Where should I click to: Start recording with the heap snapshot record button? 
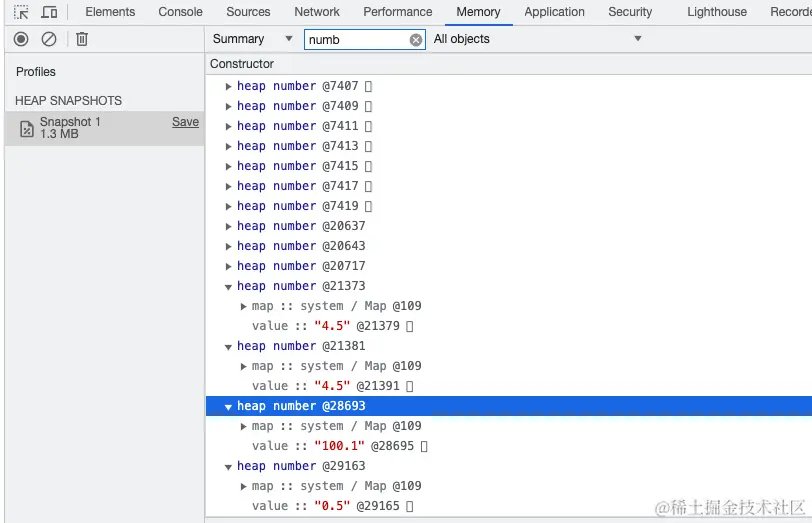click(21, 39)
